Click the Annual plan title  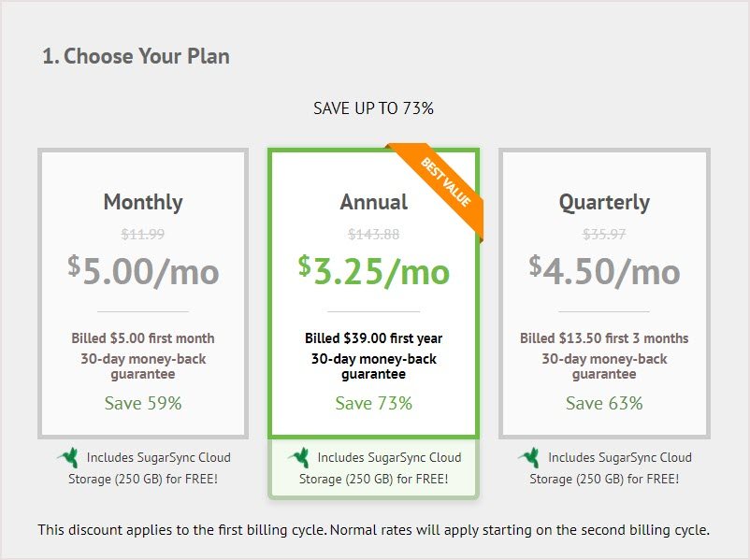click(x=373, y=202)
